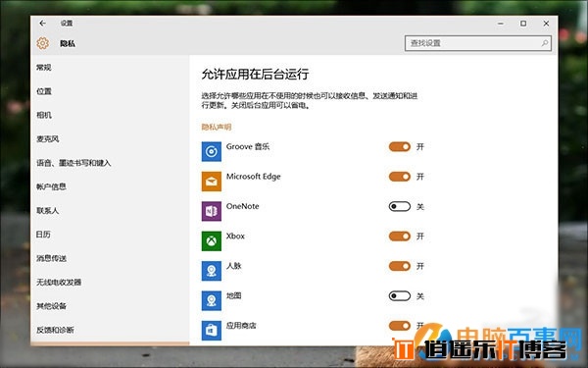588x368 pixels.
Task: Turn off background running for Groove 音乐
Action: (x=400, y=146)
